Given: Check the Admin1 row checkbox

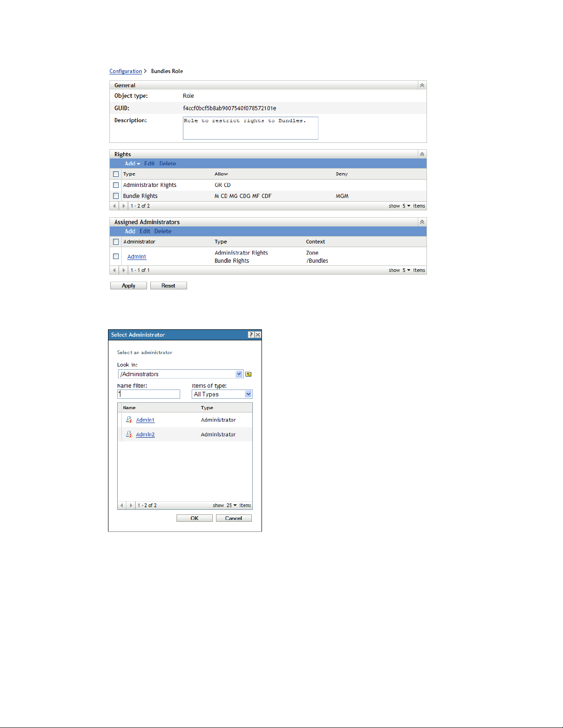Looking at the screenshot, I should tap(116, 256).
